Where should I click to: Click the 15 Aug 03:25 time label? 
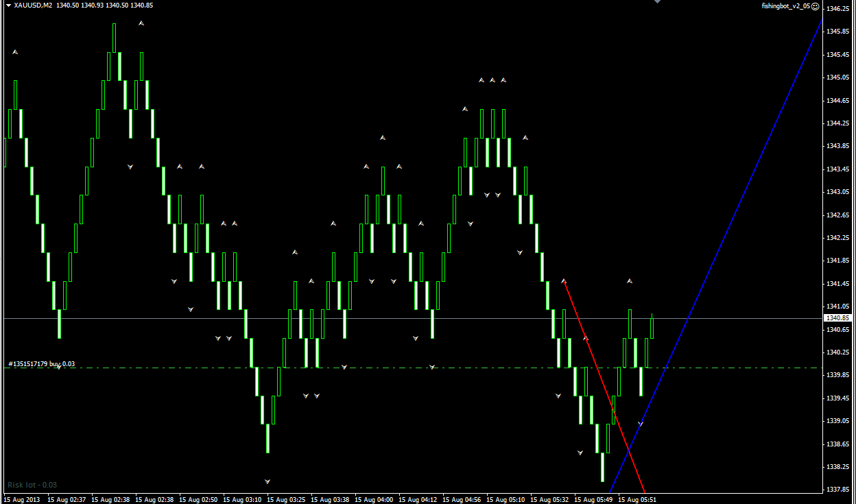286,500
